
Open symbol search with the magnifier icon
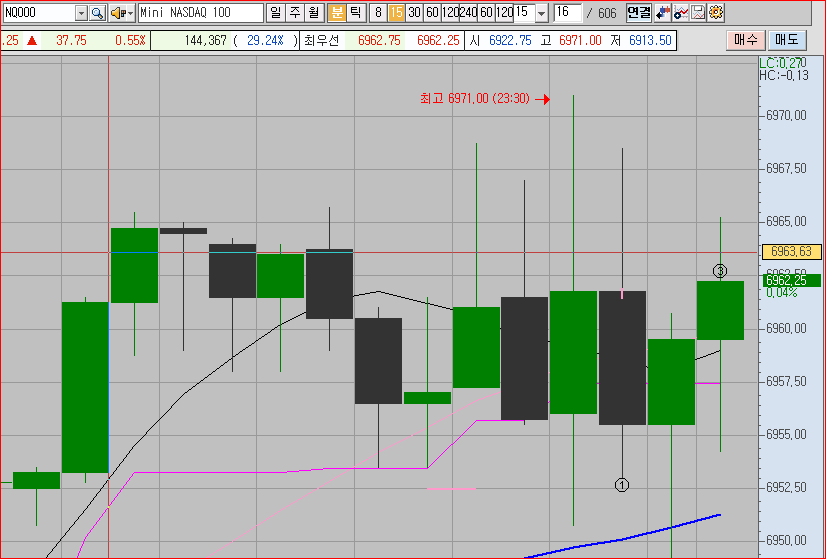(x=97, y=13)
